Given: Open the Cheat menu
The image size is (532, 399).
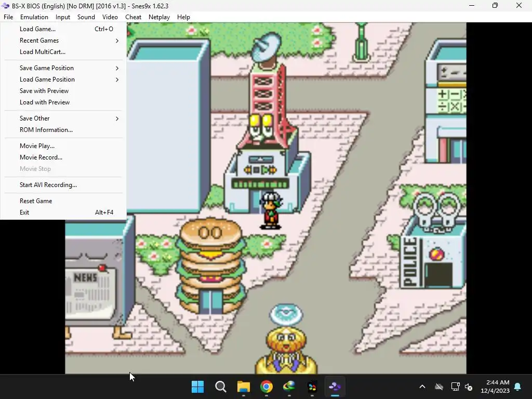Looking at the screenshot, I should 133,17.
